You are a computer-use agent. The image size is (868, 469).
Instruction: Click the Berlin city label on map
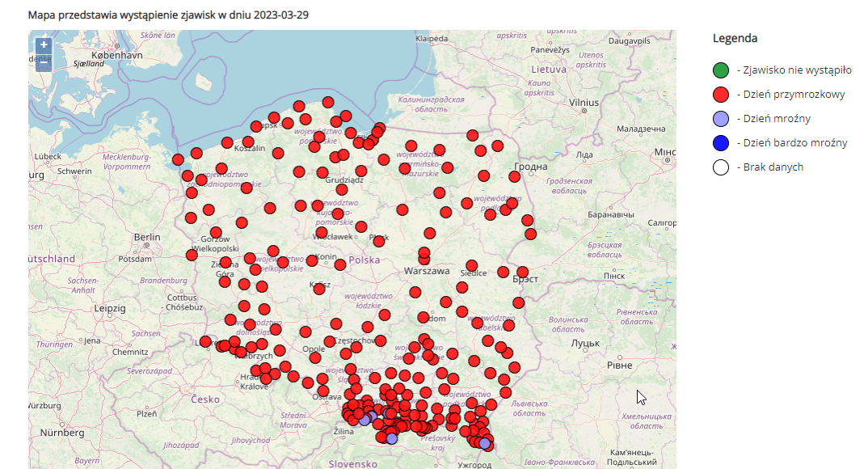pyautogui.click(x=149, y=237)
